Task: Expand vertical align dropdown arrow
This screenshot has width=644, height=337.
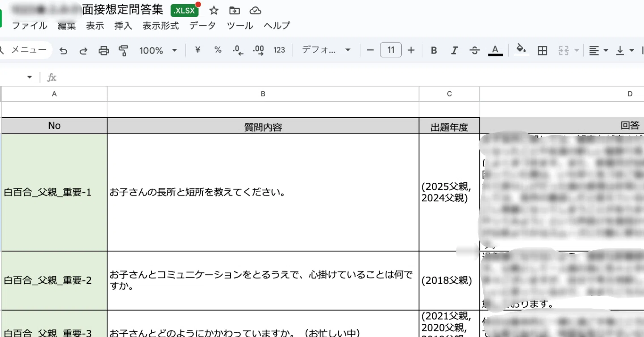Action: click(x=632, y=51)
